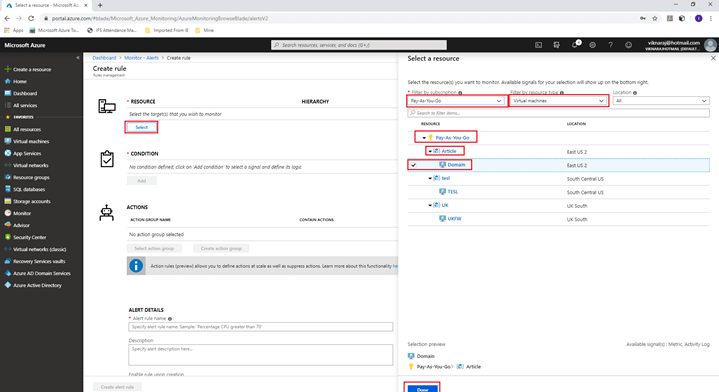Uncheck the Domain virtual machine checkbox
Screen dimensions: 719x392
[x=413, y=165]
